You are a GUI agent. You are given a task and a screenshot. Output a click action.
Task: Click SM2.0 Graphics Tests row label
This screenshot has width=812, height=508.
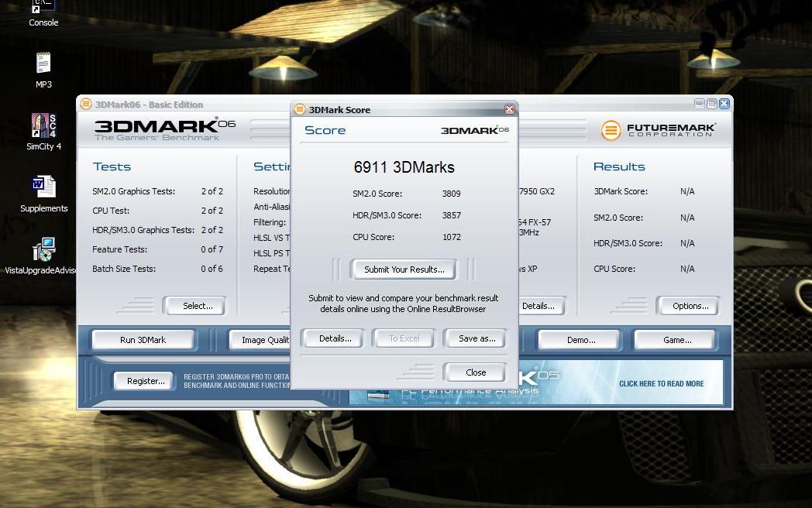tap(133, 191)
